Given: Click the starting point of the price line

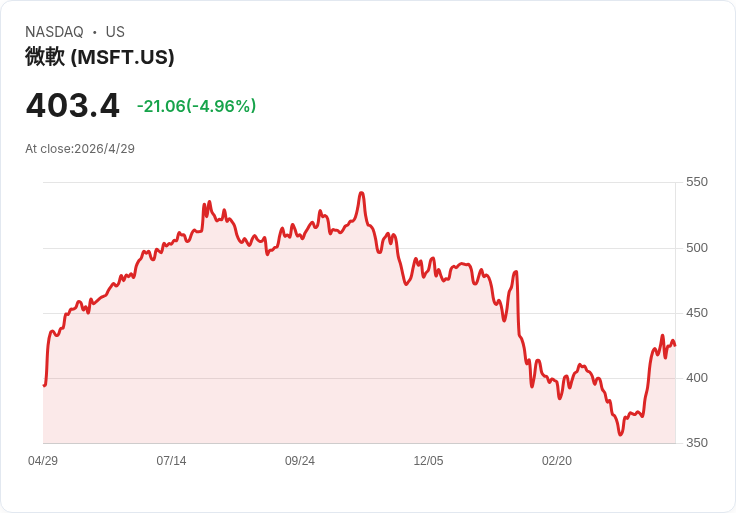Looking at the screenshot, I should [44, 385].
